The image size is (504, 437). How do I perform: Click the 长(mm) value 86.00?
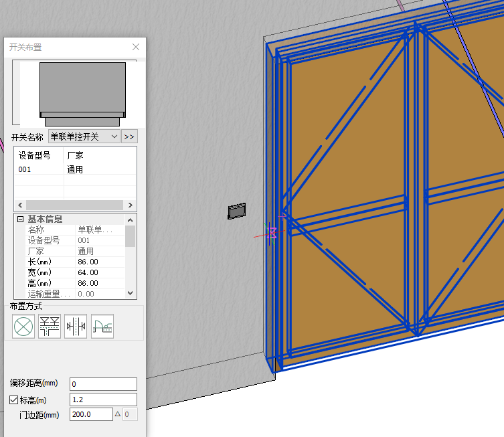click(x=100, y=262)
